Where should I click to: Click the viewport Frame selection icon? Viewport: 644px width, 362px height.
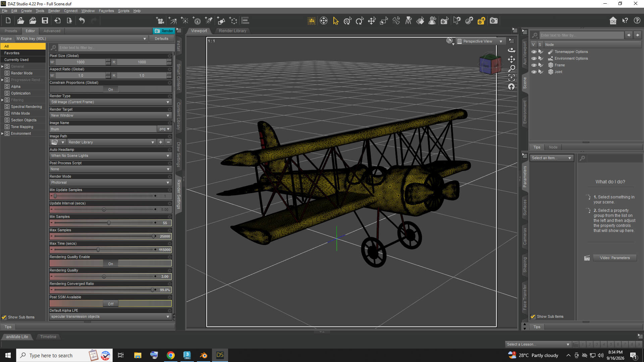pos(512,77)
